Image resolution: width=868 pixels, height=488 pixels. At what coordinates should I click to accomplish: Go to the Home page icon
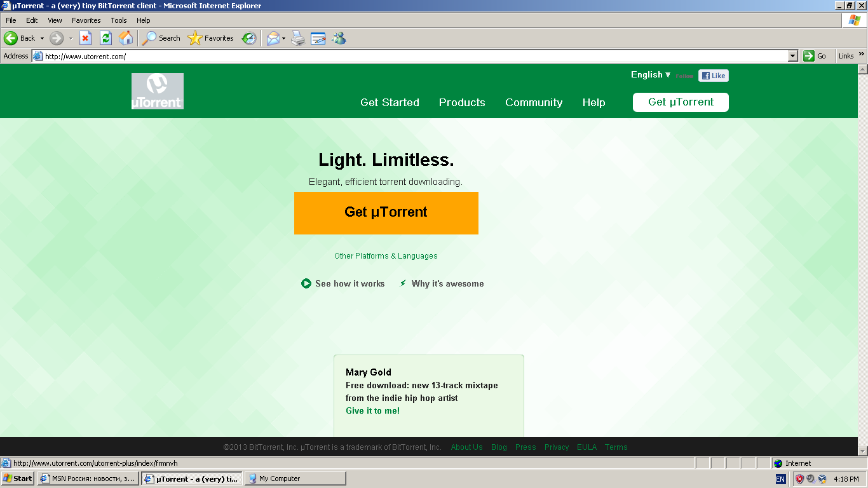click(126, 38)
